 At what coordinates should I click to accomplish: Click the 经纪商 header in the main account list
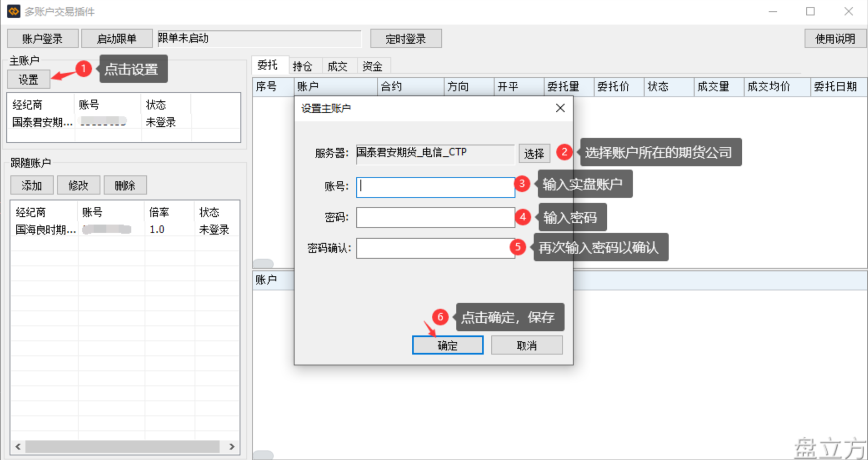41,104
